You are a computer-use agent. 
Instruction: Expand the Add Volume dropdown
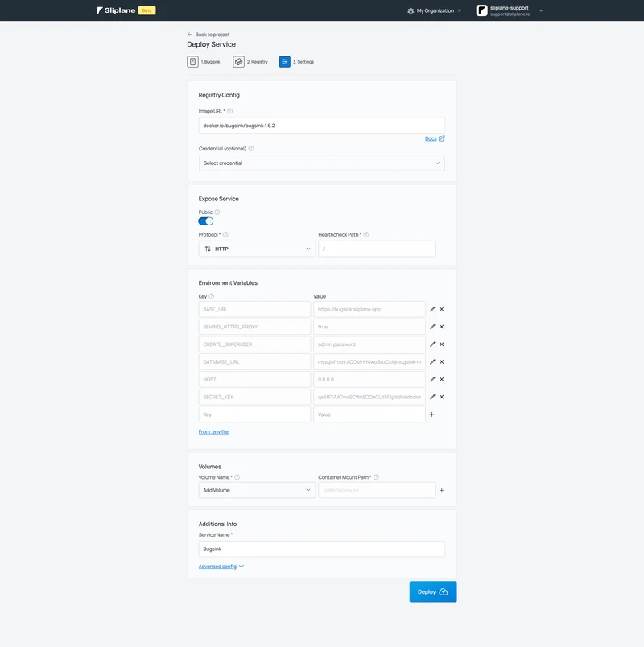tap(257, 490)
